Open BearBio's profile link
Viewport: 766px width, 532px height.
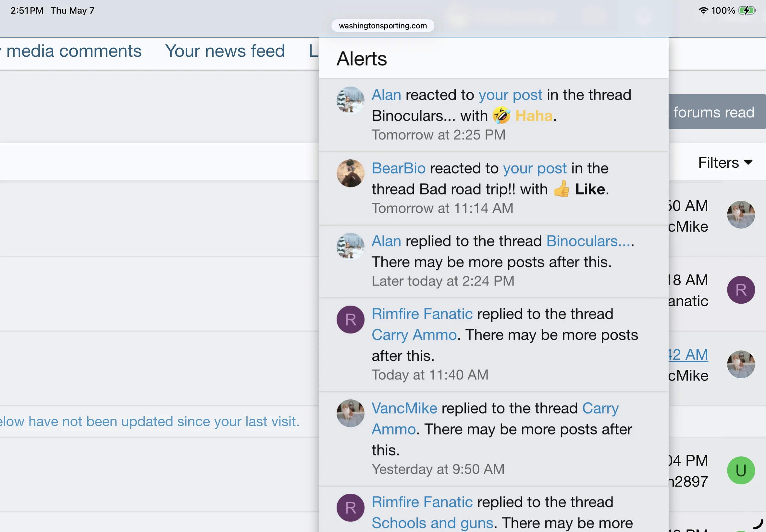(x=399, y=168)
